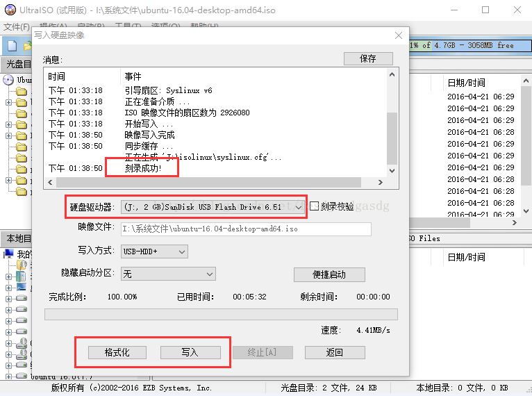Click the disc capacity usage bar
532x396 pixels.
pos(469,45)
